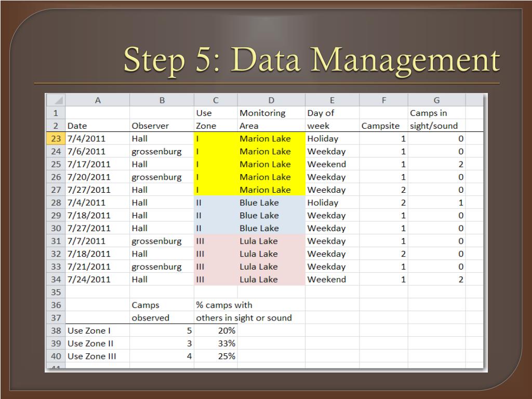Click 'Holiday' cell in row 28
Viewport: 532px width, 399px height.
[x=332, y=203]
